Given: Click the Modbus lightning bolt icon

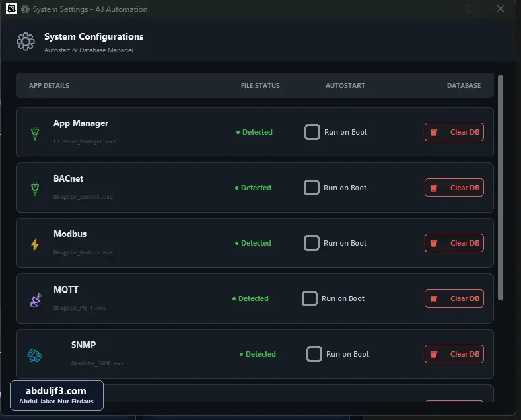Looking at the screenshot, I should pyautogui.click(x=35, y=244).
